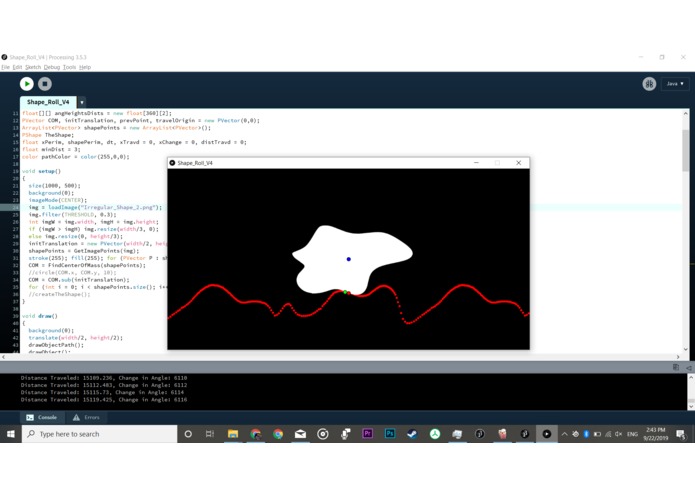
Task: Minimize the Shape_Roll_V4 sketch window
Action: click(x=476, y=163)
